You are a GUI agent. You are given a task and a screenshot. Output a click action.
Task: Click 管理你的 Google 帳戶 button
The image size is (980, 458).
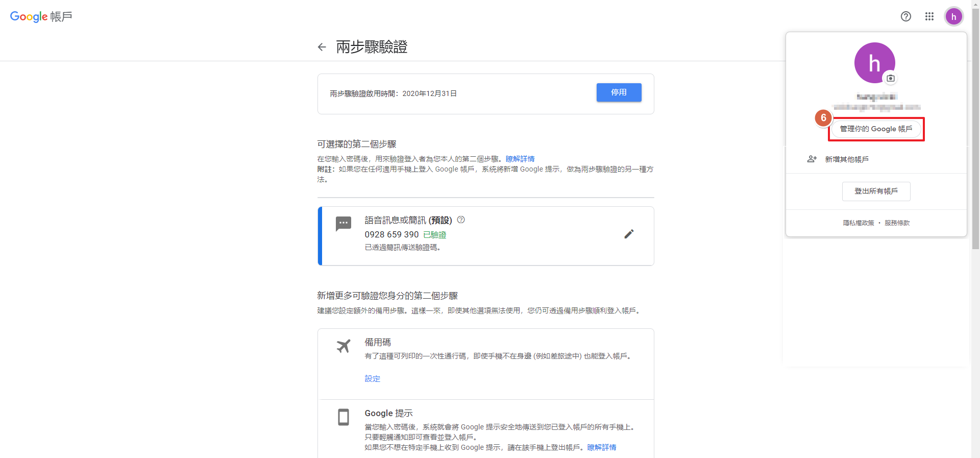[x=876, y=129]
